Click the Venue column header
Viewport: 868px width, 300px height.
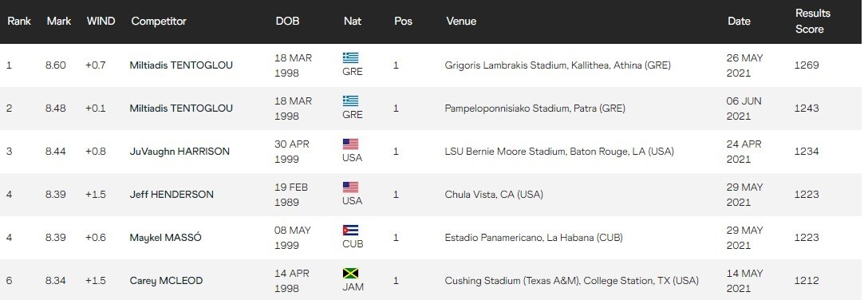point(461,21)
